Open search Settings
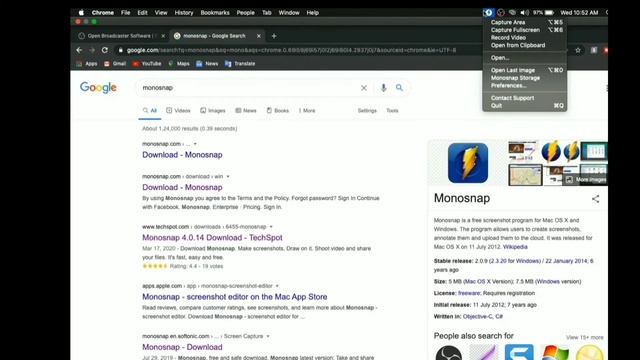The width and height of the screenshot is (640, 360). click(367, 111)
